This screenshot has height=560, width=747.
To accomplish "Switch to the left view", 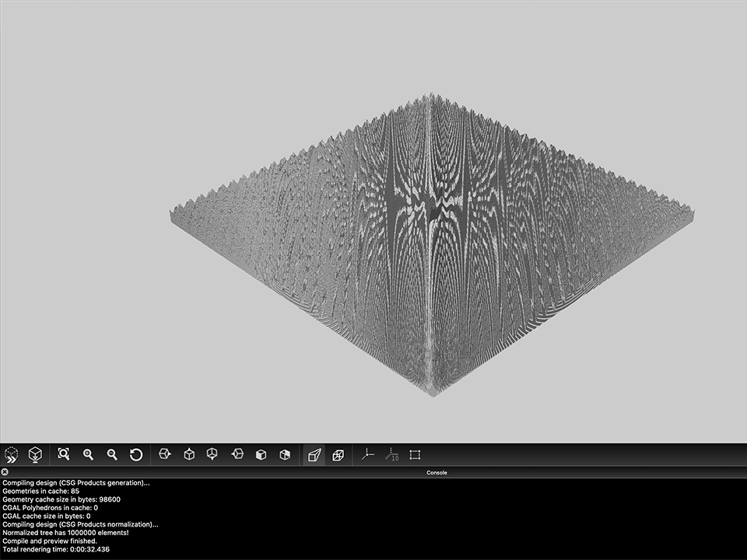I will pos(238,453).
